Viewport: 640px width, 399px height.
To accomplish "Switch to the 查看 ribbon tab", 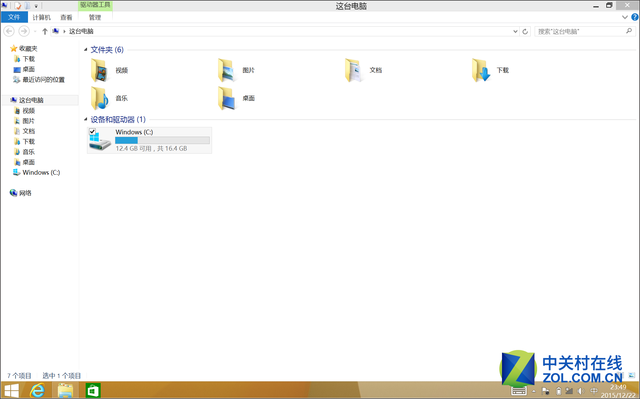I will pyautogui.click(x=66, y=18).
